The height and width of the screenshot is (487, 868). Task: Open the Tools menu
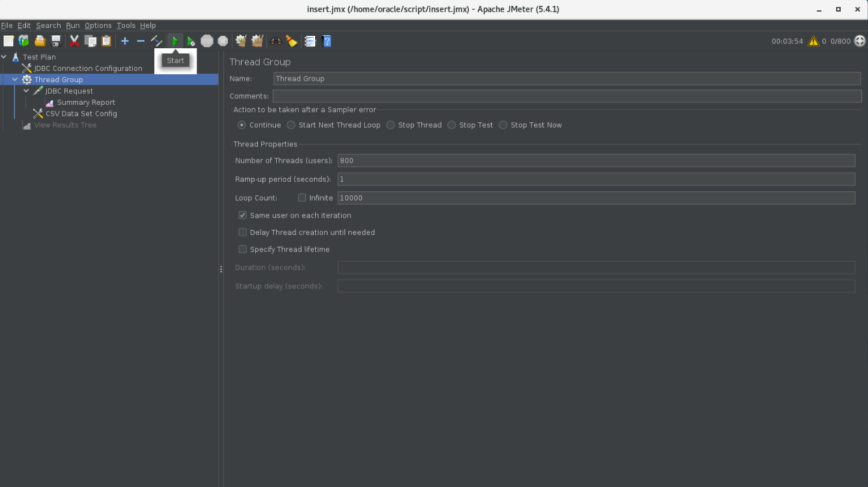(126, 25)
